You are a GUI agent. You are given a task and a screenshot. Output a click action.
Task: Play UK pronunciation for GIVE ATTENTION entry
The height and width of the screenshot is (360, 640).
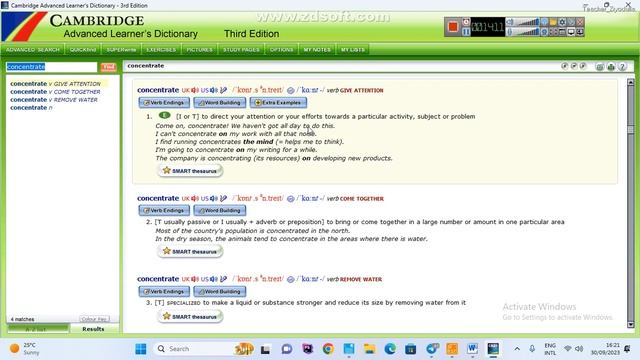click(x=195, y=90)
